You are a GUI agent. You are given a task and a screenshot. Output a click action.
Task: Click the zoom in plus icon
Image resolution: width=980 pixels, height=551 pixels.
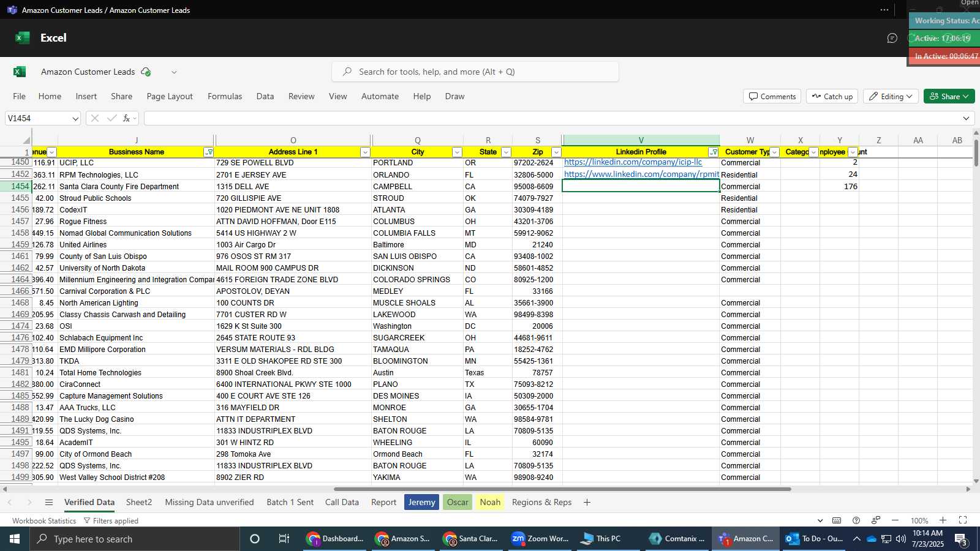(x=943, y=520)
